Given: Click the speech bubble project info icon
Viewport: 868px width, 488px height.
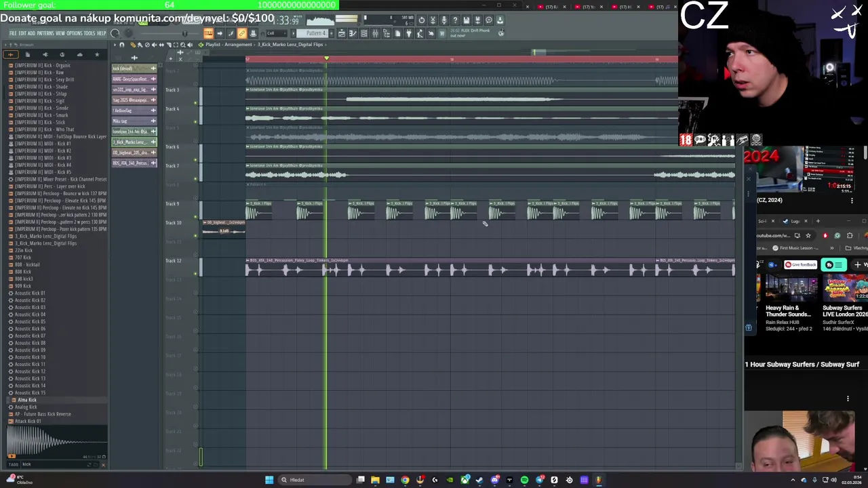Looking at the screenshot, I should pos(489,20).
